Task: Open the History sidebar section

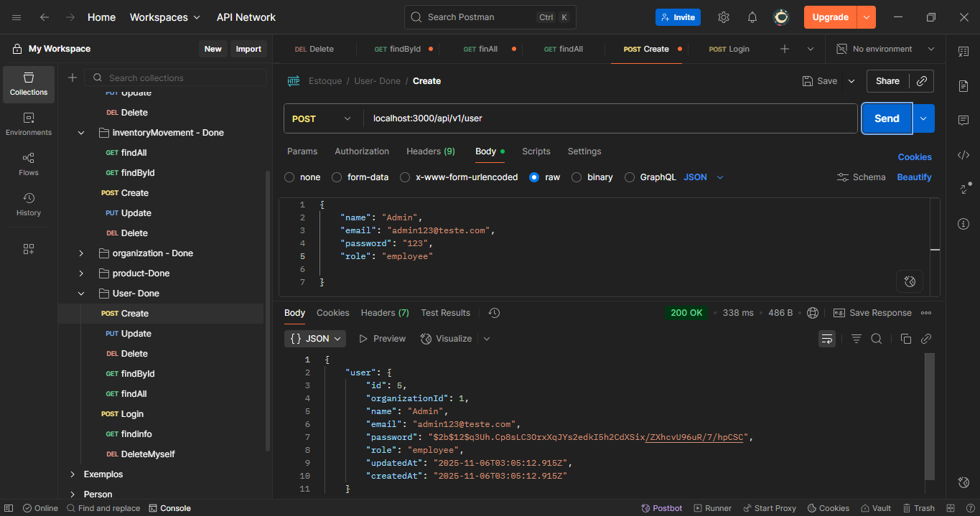Action: pos(29,204)
